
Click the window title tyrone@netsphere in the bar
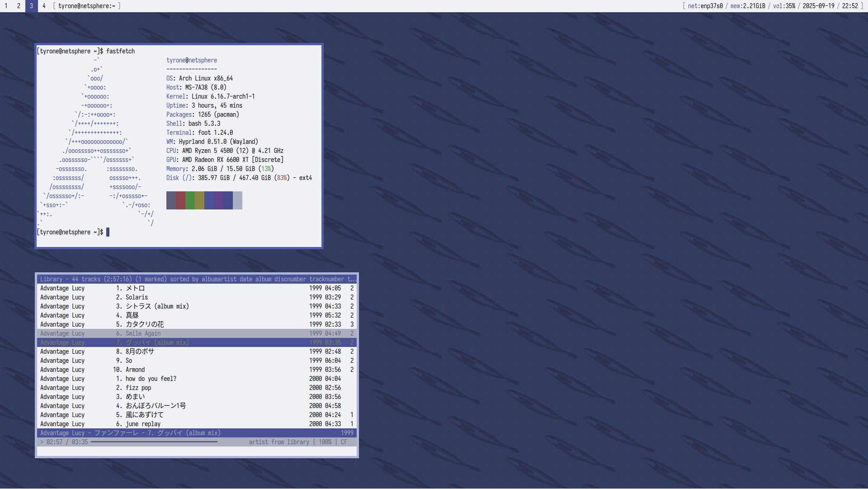87,6
